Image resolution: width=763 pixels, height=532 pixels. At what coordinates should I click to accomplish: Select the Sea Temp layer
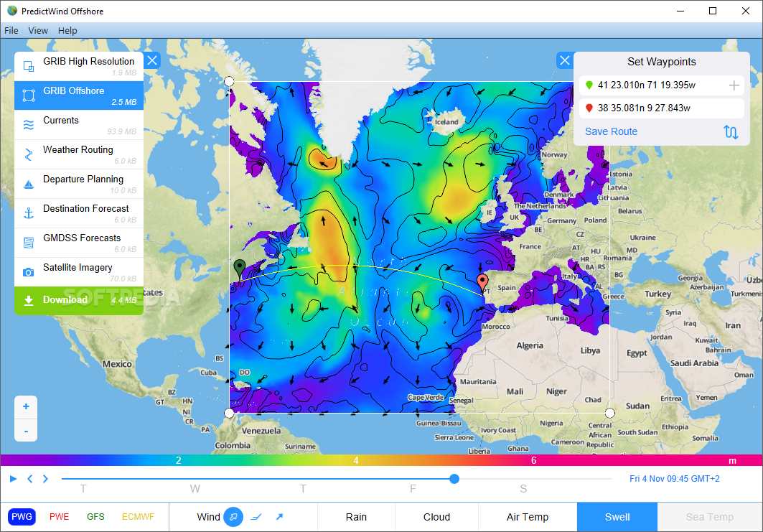coord(709,517)
